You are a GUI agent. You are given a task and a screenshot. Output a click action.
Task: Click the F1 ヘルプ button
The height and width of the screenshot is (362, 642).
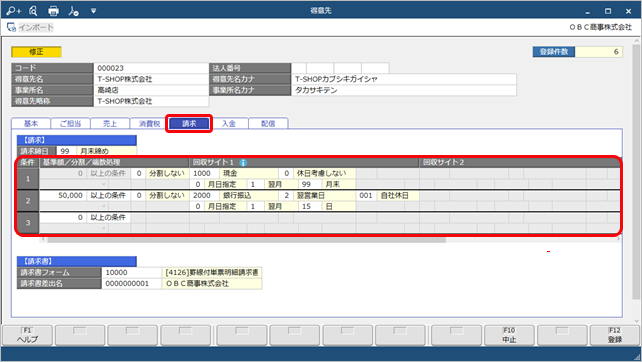tap(27, 335)
